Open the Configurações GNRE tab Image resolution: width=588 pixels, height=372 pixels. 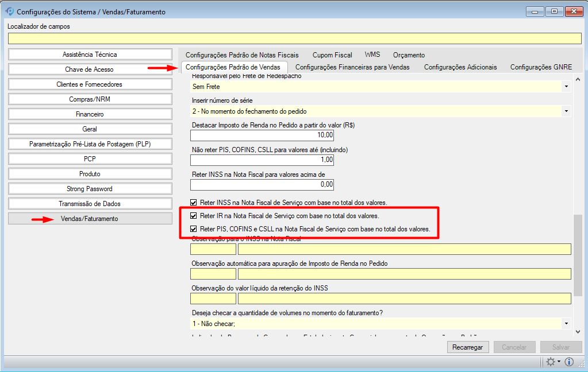click(541, 67)
